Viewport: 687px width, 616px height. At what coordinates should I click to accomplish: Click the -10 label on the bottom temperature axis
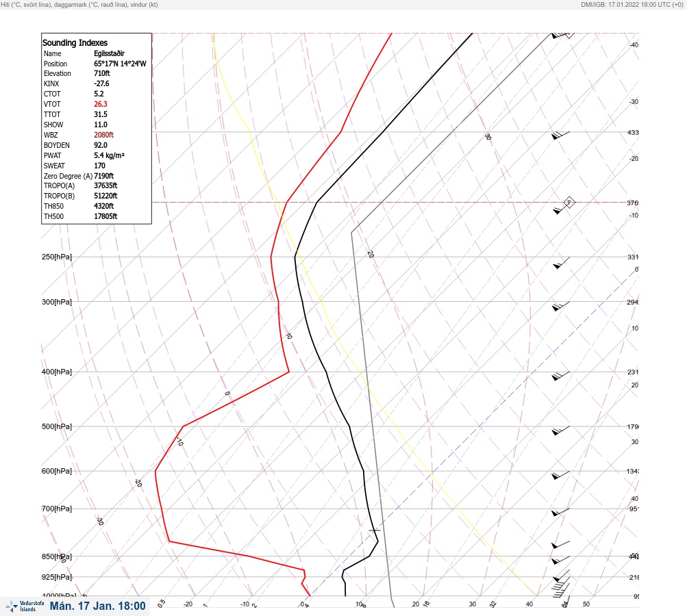pos(245,604)
